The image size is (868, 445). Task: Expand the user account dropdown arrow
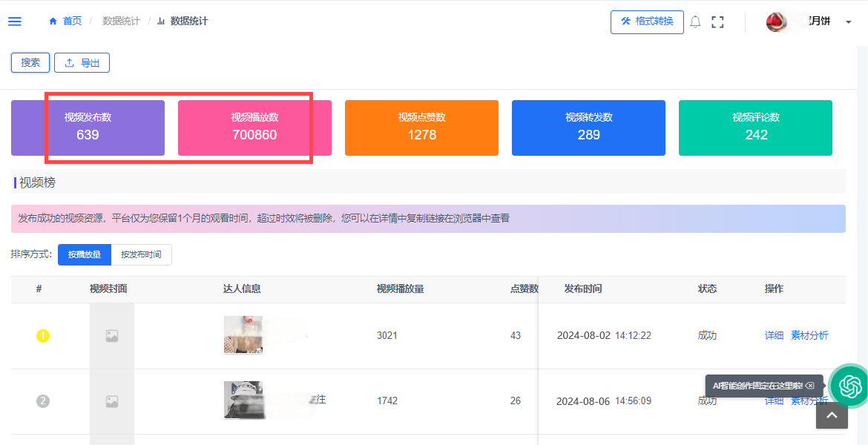[x=848, y=22]
